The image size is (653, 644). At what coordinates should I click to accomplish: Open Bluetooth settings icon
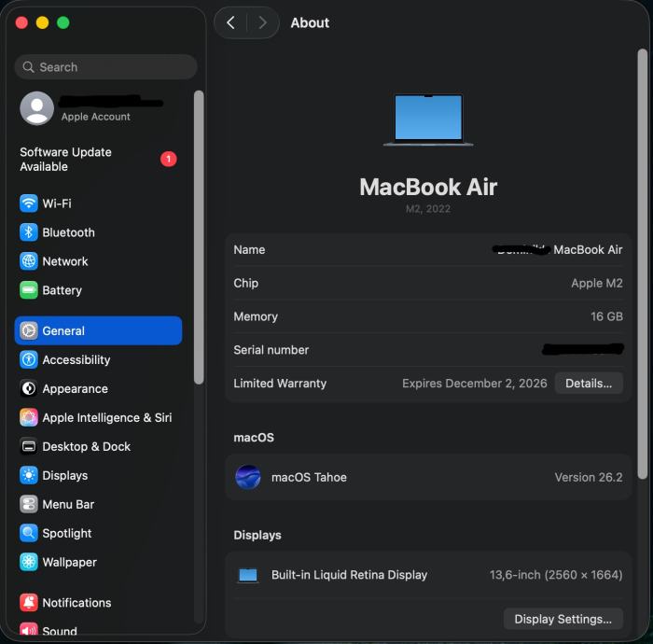29,232
